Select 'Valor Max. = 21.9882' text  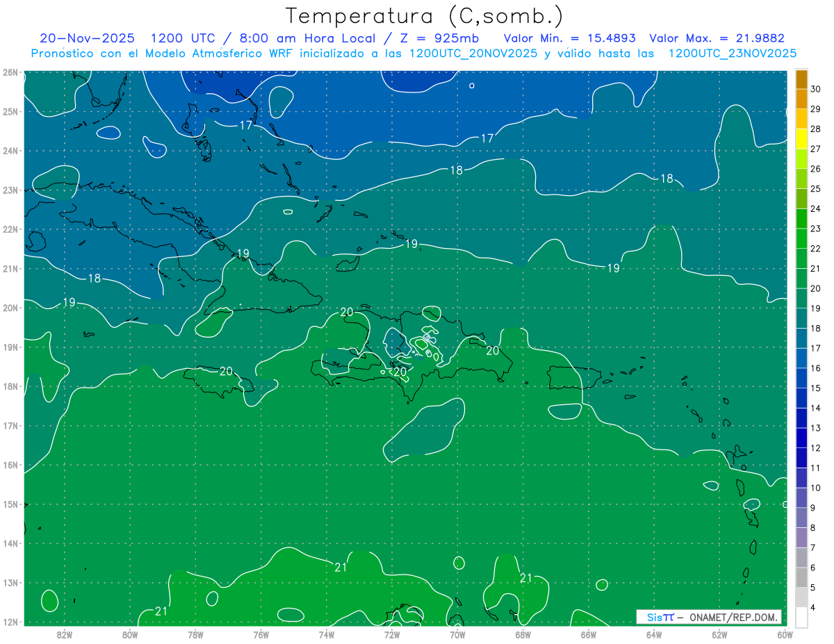(717, 38)
